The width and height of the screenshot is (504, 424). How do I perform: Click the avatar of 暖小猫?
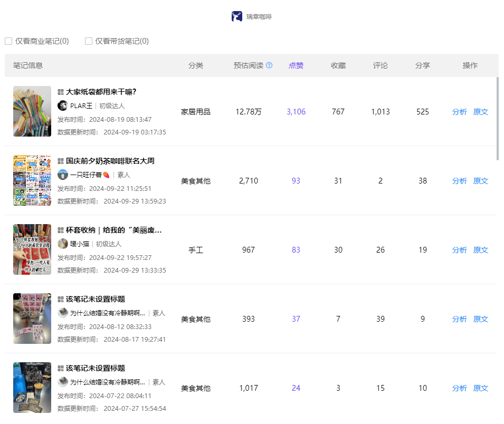click(63, 244)
